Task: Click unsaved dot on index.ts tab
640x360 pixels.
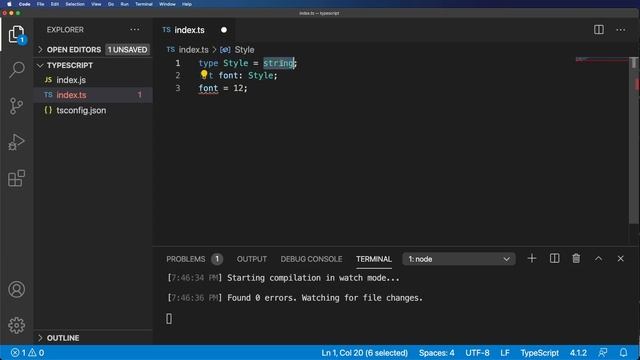Action: [x=224, y=30]
